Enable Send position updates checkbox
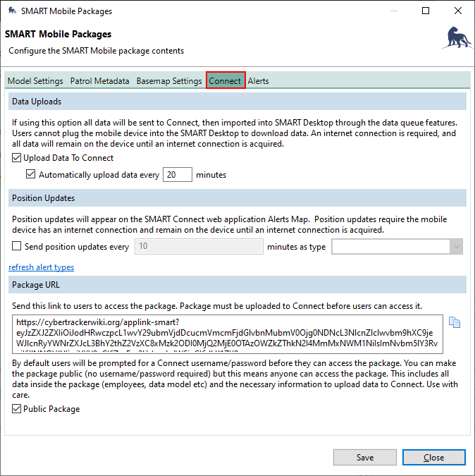Screen dimensions: 475x476 pyautogui.click(x=17, y=247)
